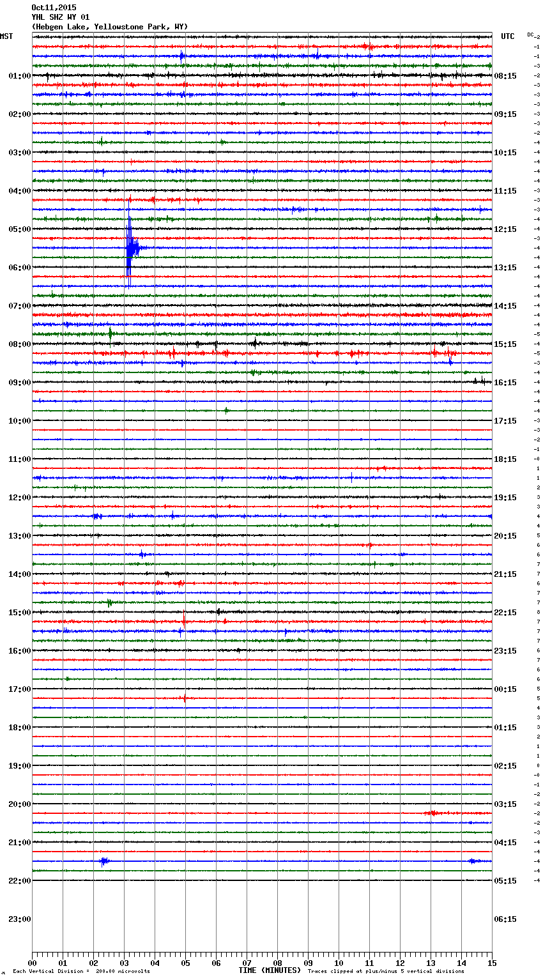The height and width of the screenshot is (980, 543).
Task: Click the DC column heading
Action: [530, 34]
